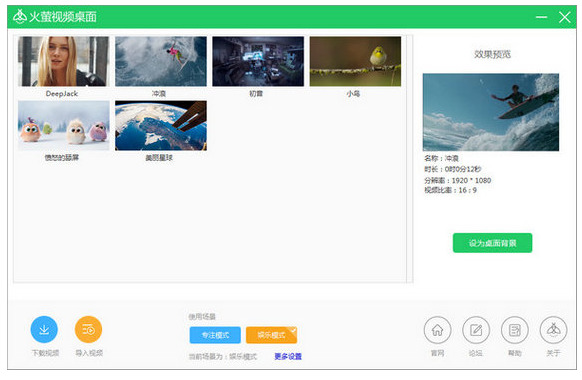Image resolution: width=582 pixels, height=380 pixels.
Task: Click the firefly logo in title bar
Action: coord(20,16)
